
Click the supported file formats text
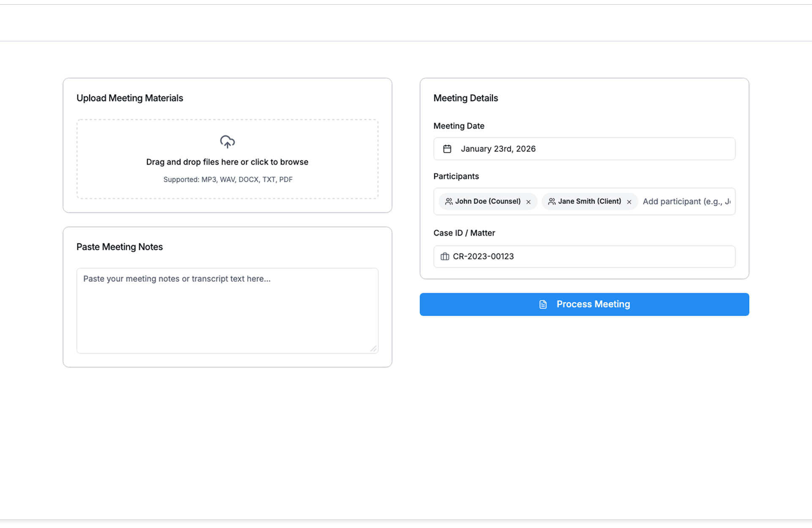228,179
